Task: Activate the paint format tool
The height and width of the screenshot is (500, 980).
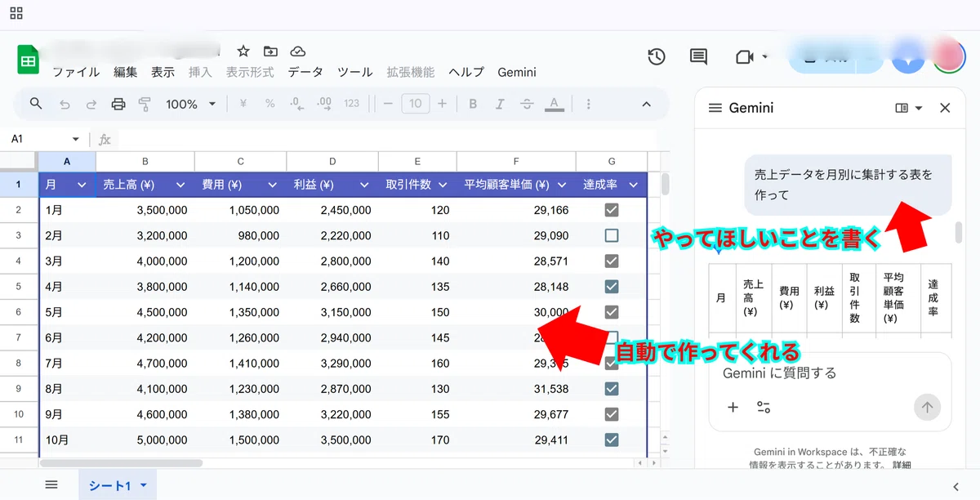Action: point(145,104)
